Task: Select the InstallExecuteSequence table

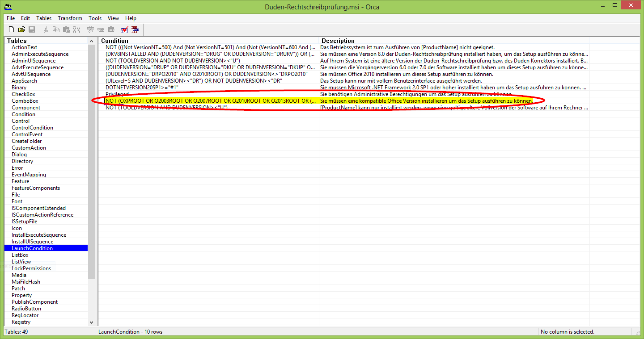Action: pyautogui.click(x=39, y=235)
